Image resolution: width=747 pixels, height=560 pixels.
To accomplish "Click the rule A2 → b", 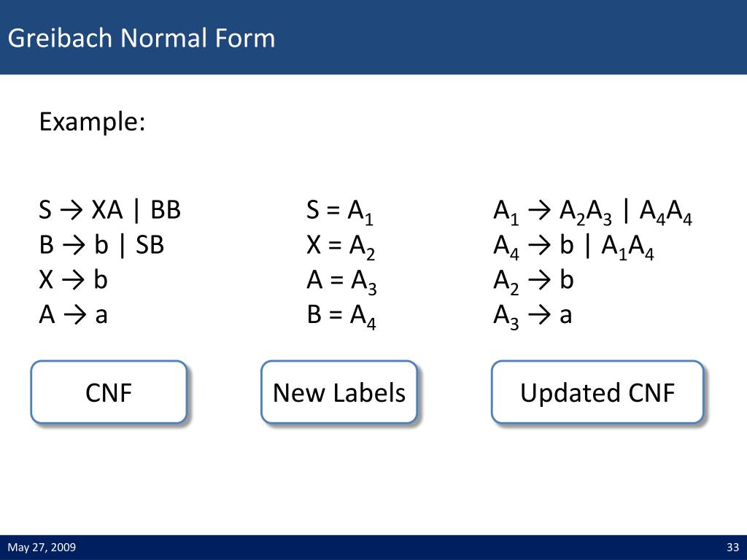I will 533,281.
